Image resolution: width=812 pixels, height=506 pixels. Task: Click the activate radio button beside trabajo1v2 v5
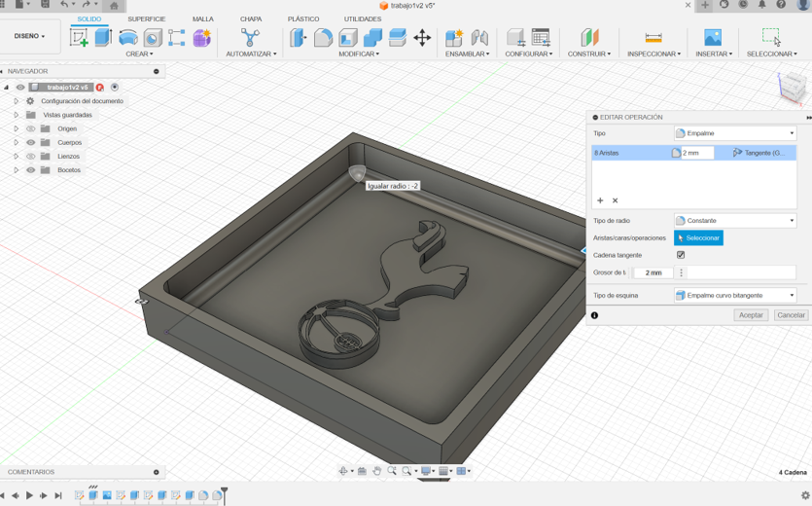(115, 88)
